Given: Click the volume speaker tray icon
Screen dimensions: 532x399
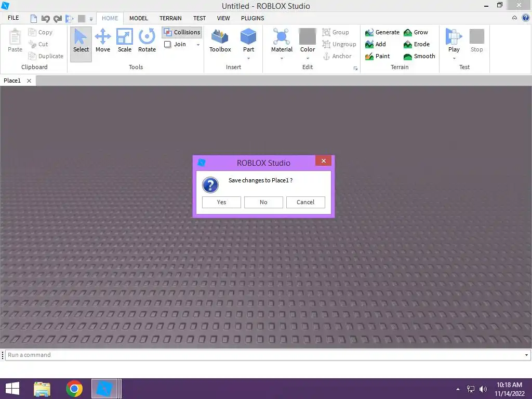Looking at the screenshot, I should pyautogui.click(x=483, y=389).
